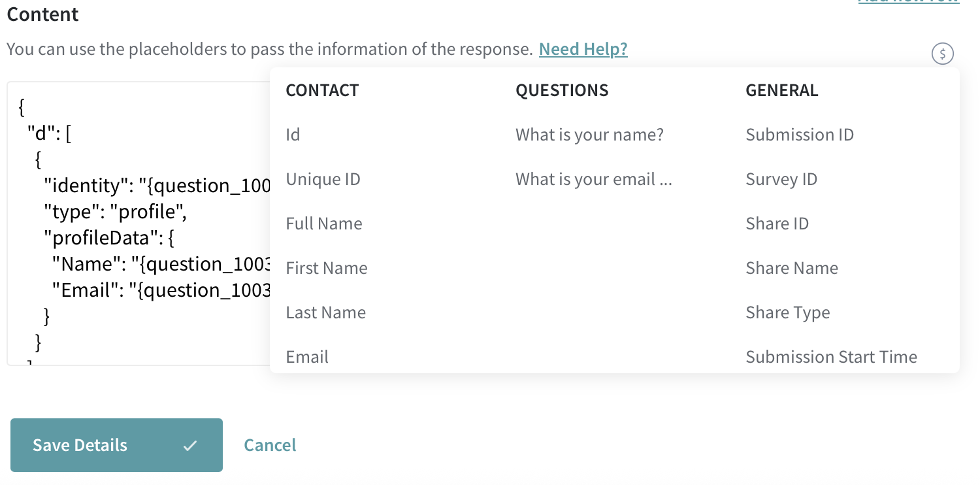Click inside the JSON content text area
This screenshot has width=980, height=485.
click(x=139, y=224)
